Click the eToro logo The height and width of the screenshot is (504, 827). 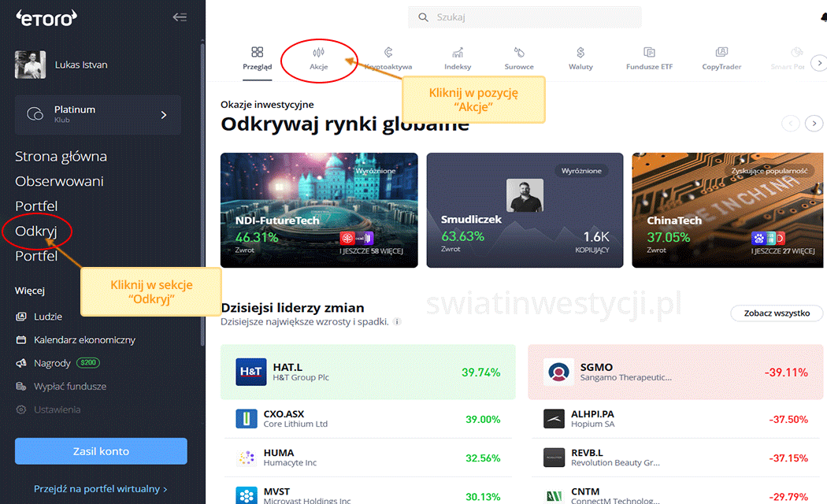[x=46, y=18]
